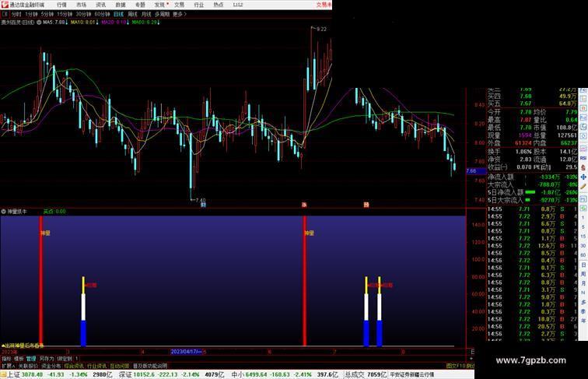Expand the 更多 period options
Viewport: 588px width, 379px height.
(x=179, y=14)
